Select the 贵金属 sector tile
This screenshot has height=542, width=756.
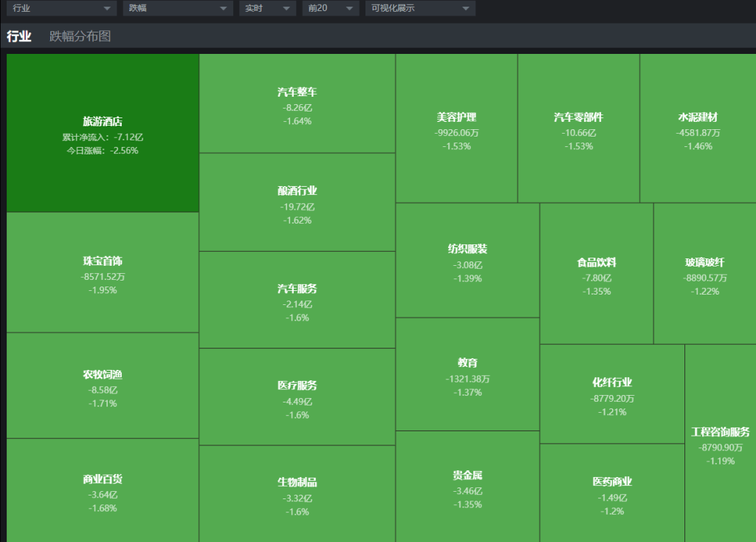click(x=467, y=488)
